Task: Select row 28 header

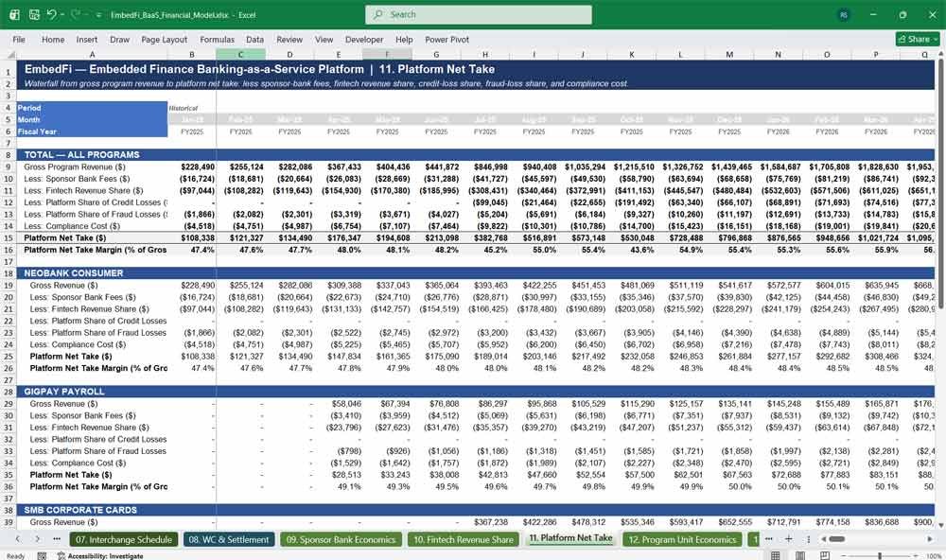Action: point(9,392)
